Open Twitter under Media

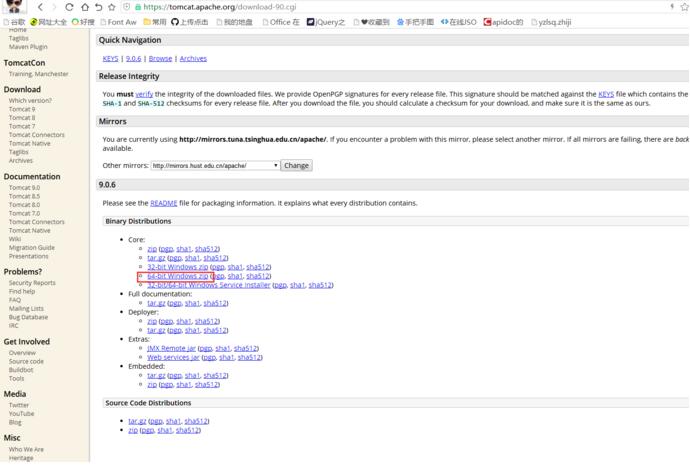pyautogui.click(x=18, y=405)
